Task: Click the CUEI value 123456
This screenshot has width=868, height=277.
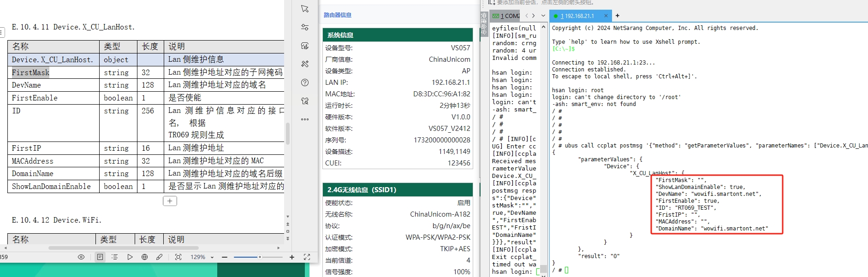Action: click(459, 163)
